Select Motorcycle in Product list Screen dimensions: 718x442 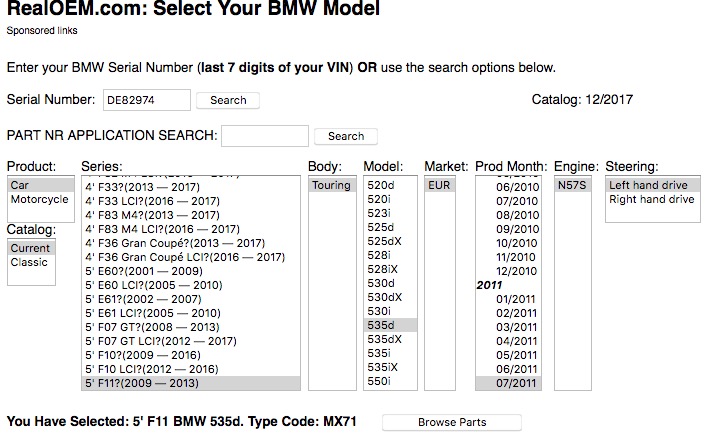point(39,200)
